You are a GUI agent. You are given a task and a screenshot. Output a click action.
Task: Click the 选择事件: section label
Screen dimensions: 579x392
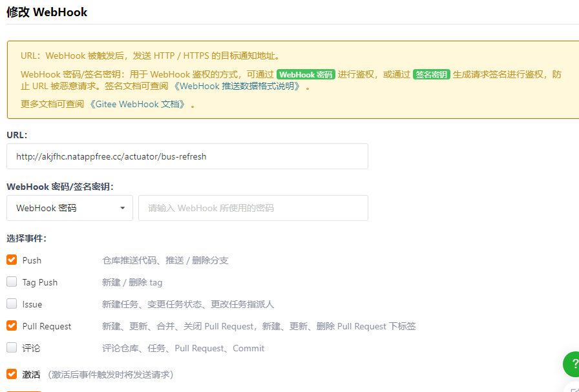coord(26,238)
